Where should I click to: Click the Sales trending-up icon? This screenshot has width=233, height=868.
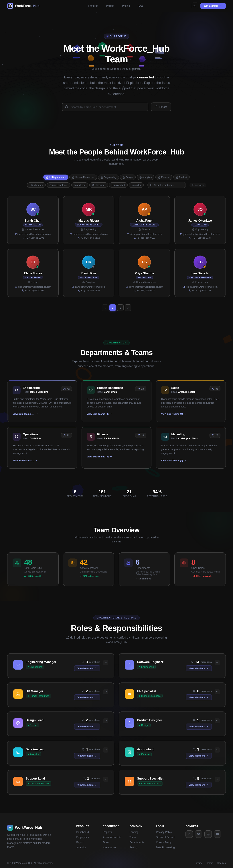tap(165, 390)
